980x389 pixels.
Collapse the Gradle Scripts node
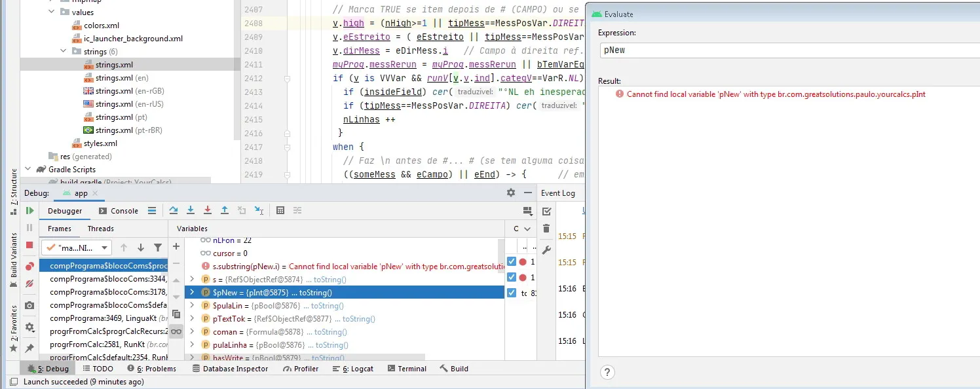click(28, 169)
